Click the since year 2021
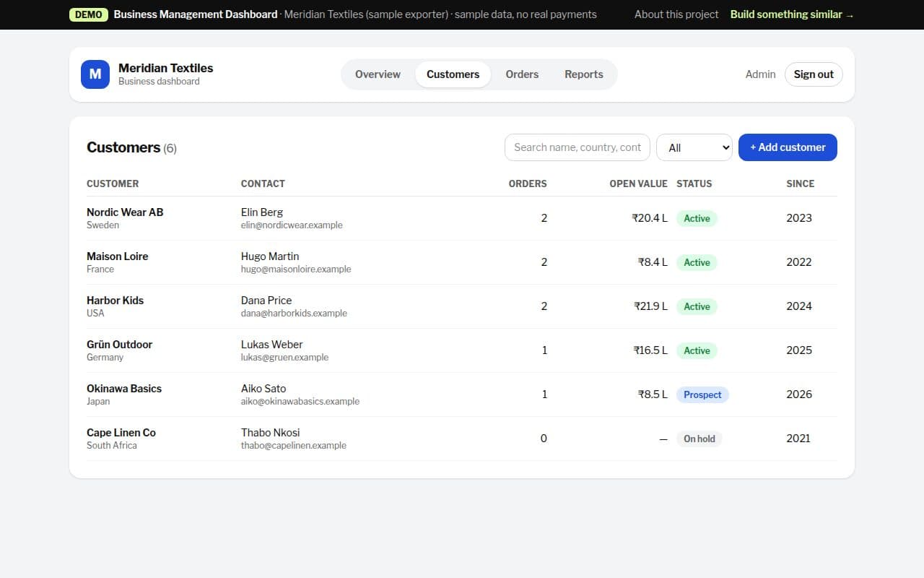The image size is (924, 578). pos(798,439)
